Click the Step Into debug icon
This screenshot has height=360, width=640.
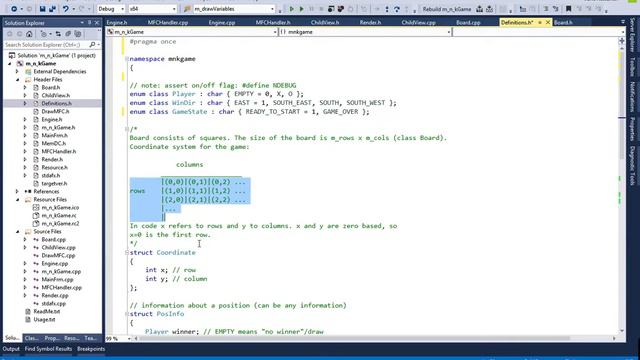(387, 9)
